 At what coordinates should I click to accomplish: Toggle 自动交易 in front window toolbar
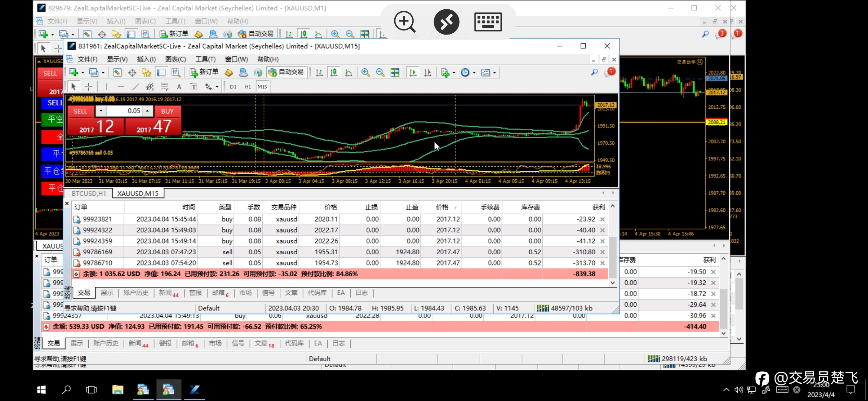tap(286, 72)
